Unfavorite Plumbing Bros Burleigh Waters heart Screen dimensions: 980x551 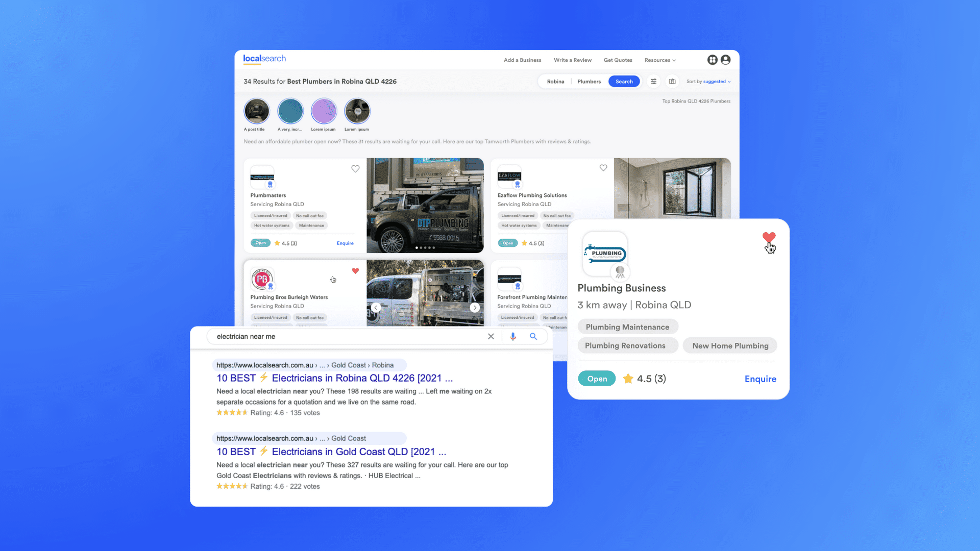[x=355, y=271]
